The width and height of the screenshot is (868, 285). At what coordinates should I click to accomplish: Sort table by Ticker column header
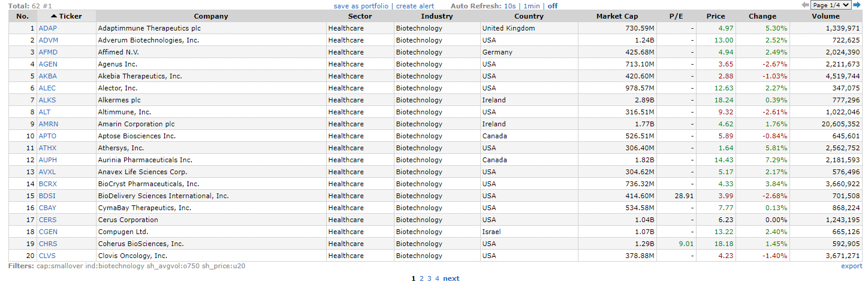click(67, 16)
